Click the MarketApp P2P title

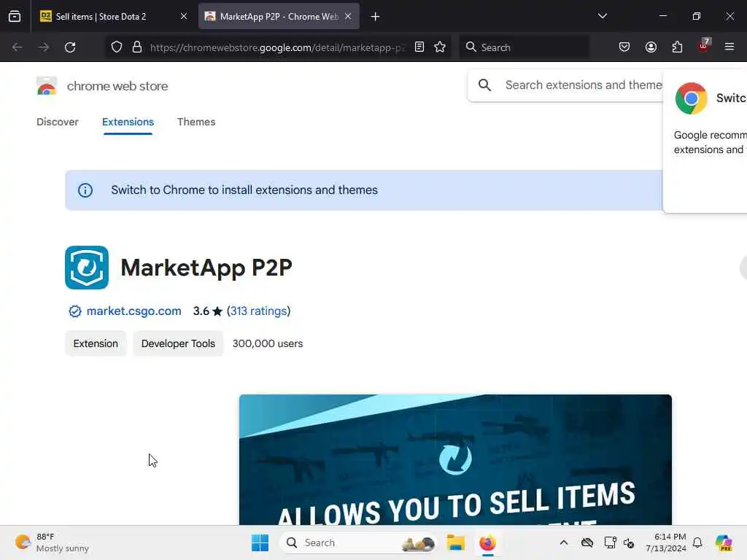(x=206, y=268)
